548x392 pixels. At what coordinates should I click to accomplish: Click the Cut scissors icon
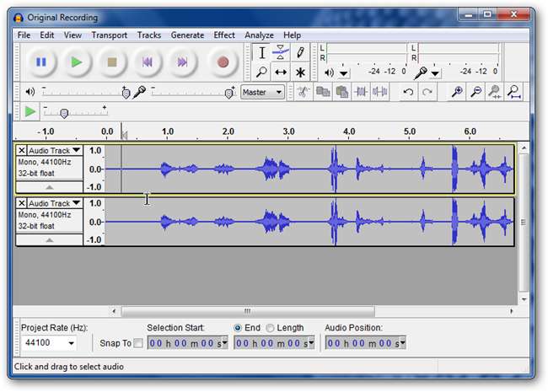[302, 92]
